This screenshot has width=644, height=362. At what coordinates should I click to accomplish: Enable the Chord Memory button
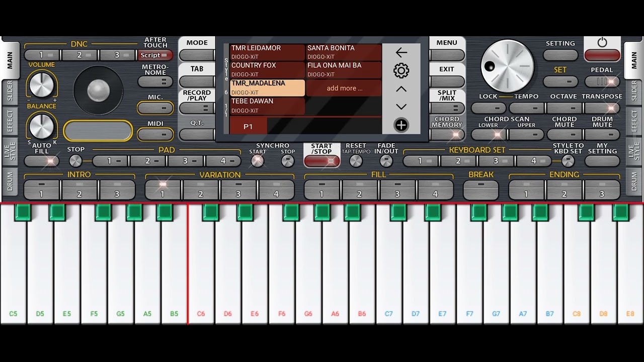pyautogui.click(x=447, y=134)
